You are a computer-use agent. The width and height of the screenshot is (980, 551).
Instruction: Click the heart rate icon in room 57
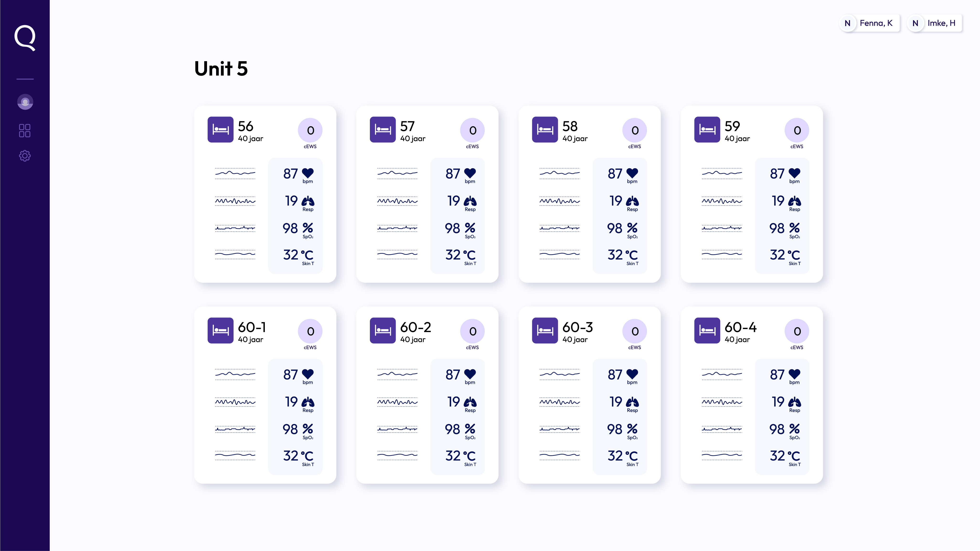pos(470,173)
